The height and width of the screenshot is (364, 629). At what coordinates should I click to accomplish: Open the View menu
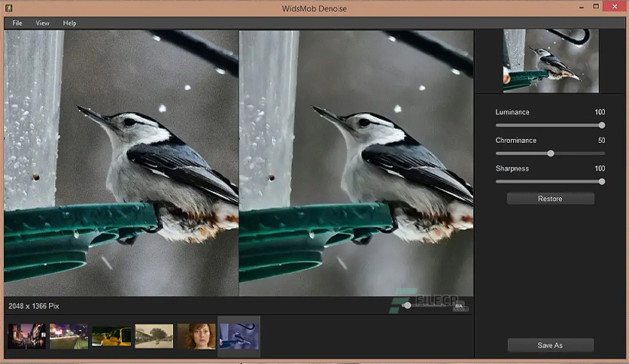click(x=43, y=23)
